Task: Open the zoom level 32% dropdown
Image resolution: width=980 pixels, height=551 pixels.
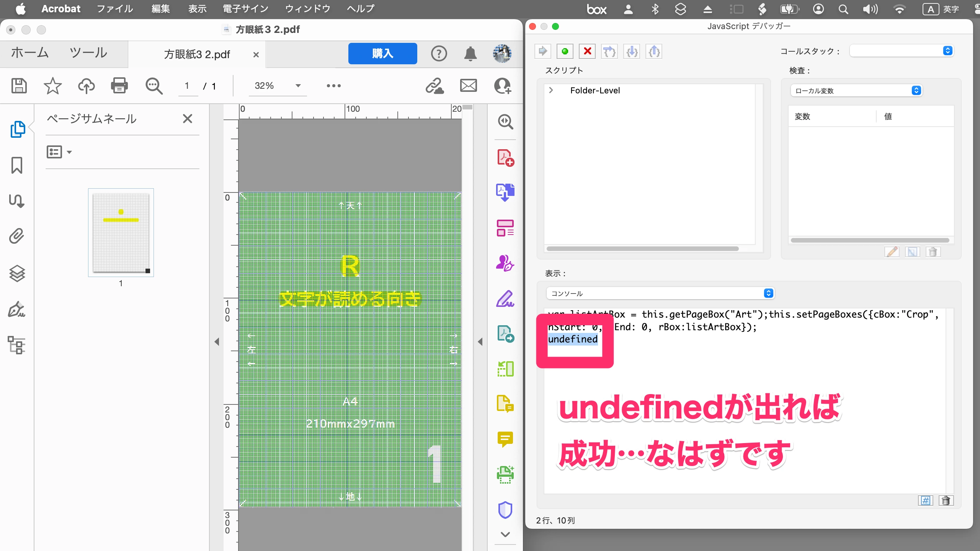Action: click(x=298, y=86)
